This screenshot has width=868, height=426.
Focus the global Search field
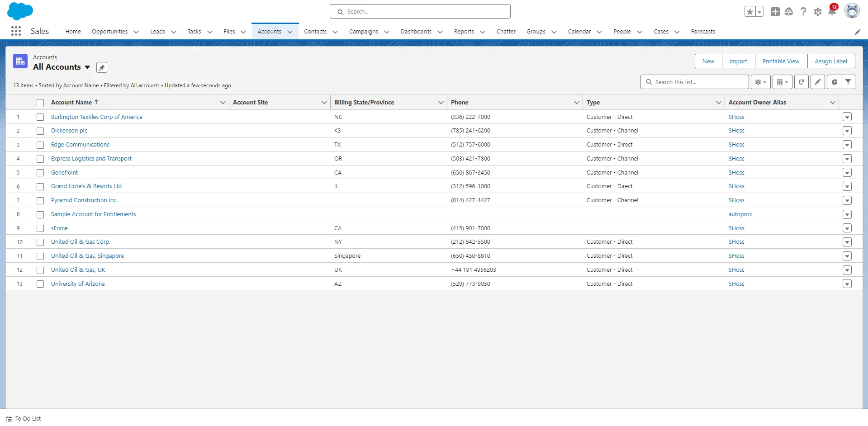[x=420, y=11]
